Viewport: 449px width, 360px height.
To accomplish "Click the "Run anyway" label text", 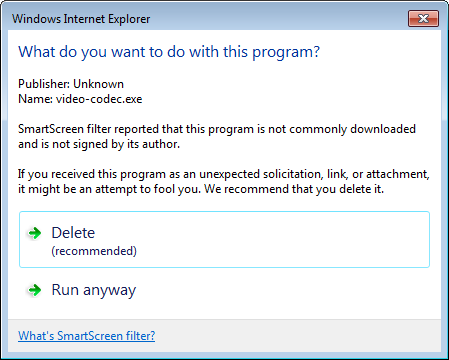I will (94, 290).
